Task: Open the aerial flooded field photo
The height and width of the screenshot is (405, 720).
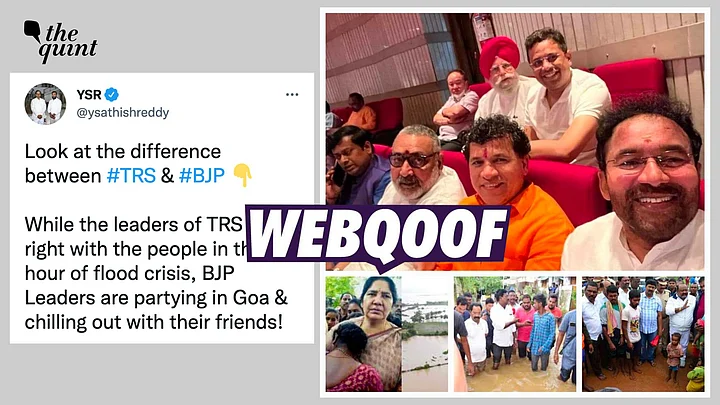Action: pos(425,334)
